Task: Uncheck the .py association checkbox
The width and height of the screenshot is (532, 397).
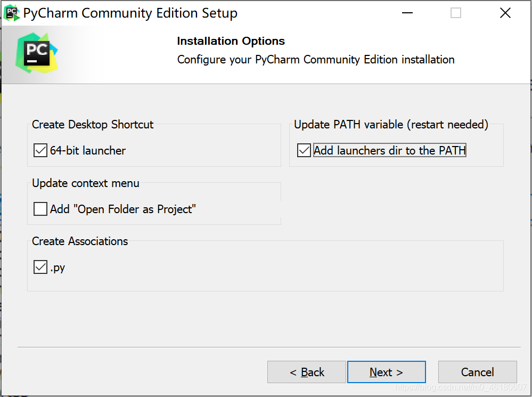Action: (40, 267)
